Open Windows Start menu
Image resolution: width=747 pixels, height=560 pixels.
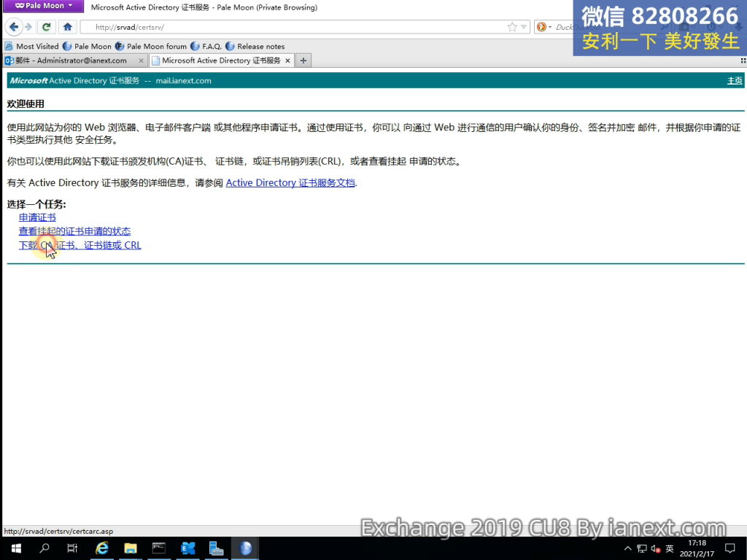click(15, 548)
